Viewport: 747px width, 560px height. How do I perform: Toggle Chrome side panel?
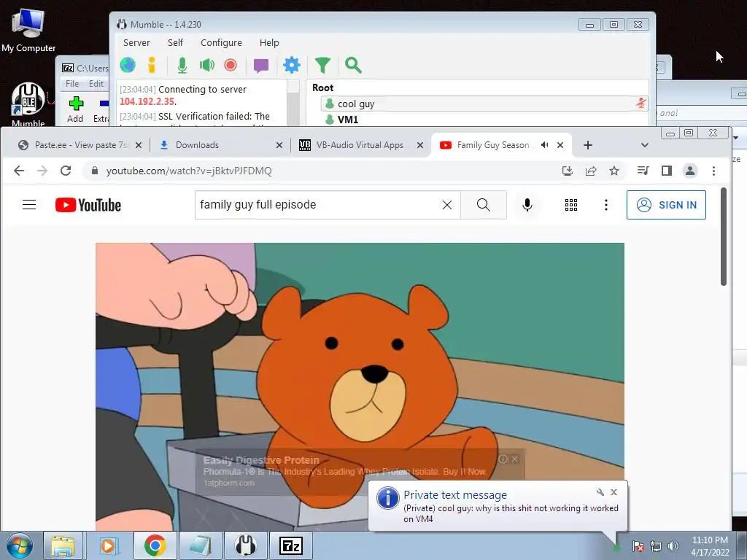click(x=667, y=171)
